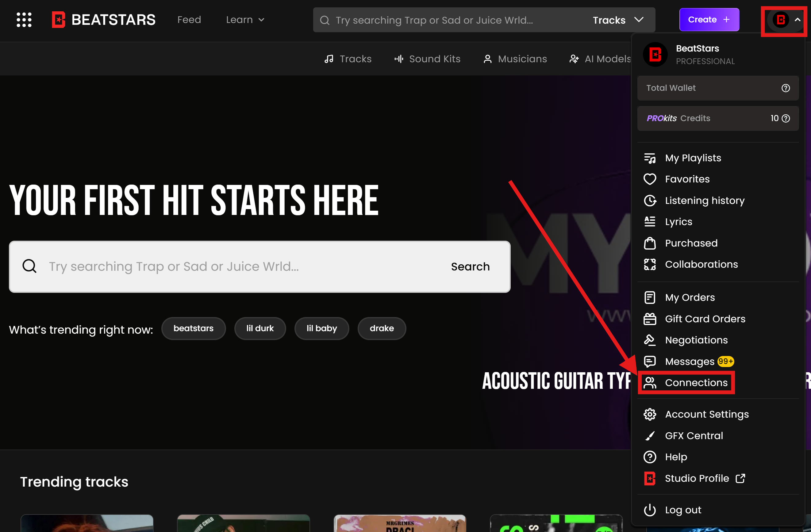Click the Favorites heart icon

tap(649, 179)
